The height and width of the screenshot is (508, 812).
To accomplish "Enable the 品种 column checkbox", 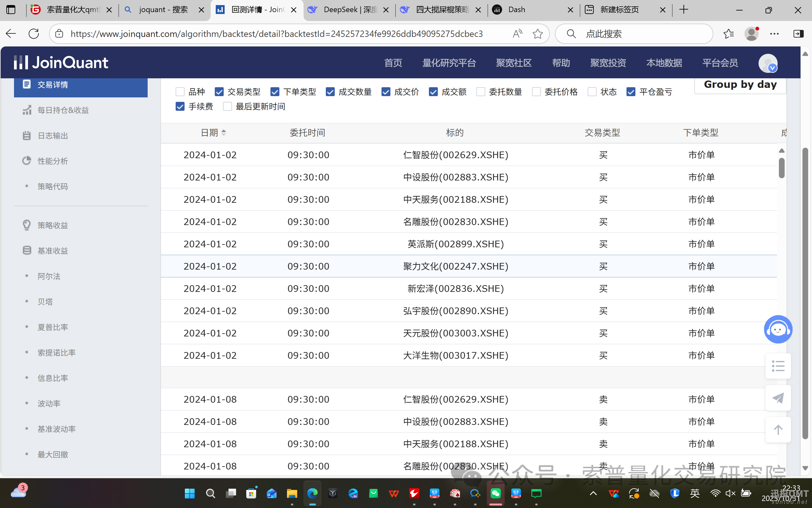I will [x=180, y=91].
